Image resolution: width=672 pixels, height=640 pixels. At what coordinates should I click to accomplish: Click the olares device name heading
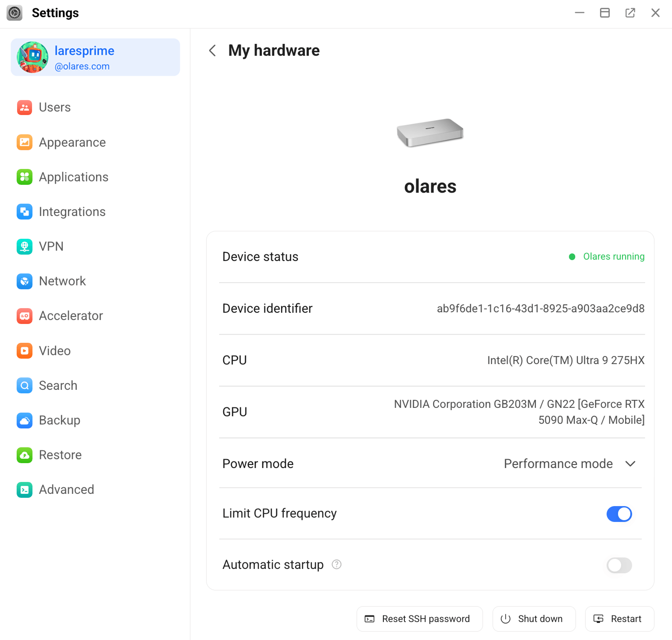pyautogui.click(x=430, y=187)
